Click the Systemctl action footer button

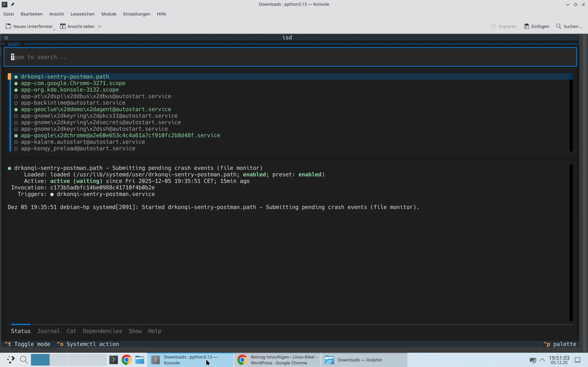coord(88,344)
